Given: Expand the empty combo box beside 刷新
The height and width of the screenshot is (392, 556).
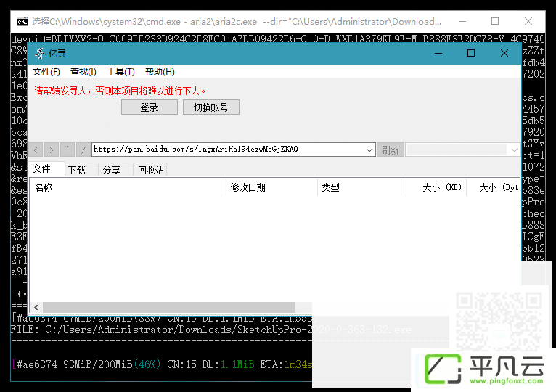Looking at the screenshot, I should [x=514, y=150].
